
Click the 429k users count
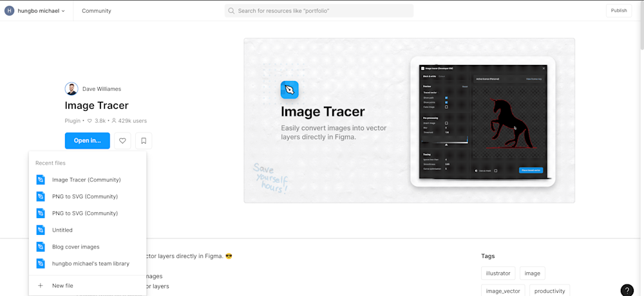coord(129,121)
